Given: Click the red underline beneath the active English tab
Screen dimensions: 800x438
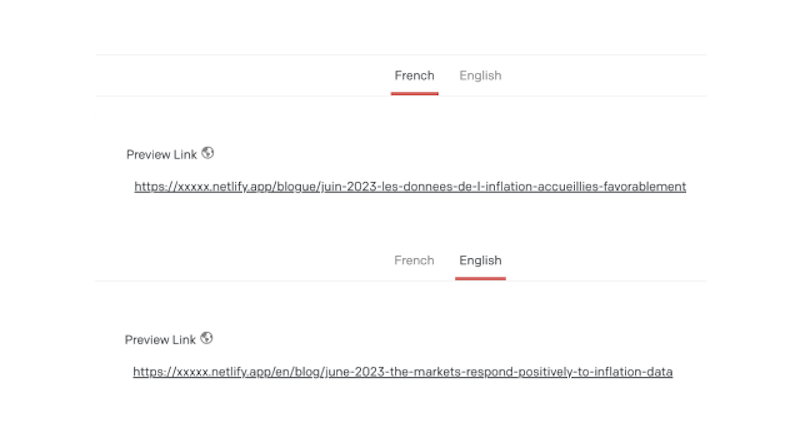Looking at the screenshot, I should pyautogui.click(x=481, y=278).
